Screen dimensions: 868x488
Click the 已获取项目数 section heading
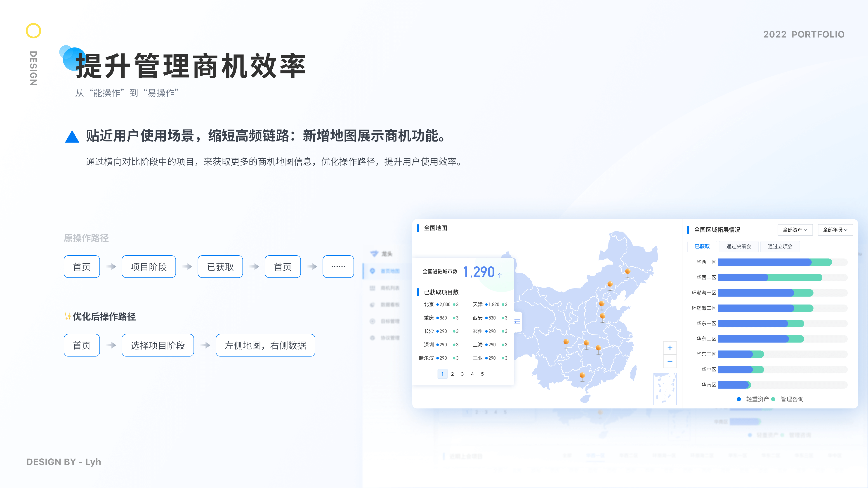click(441, 292)
